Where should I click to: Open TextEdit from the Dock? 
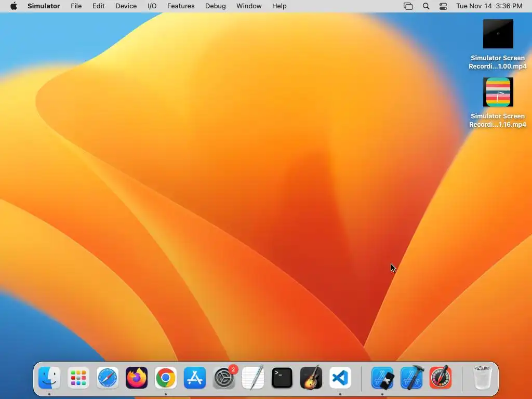pyautogui.click(x=253, y=378)
